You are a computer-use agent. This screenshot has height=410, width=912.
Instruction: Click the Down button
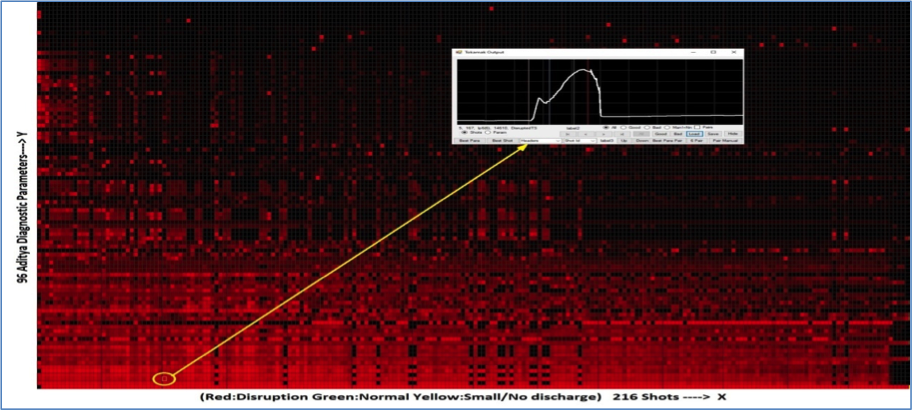point(642,141)
